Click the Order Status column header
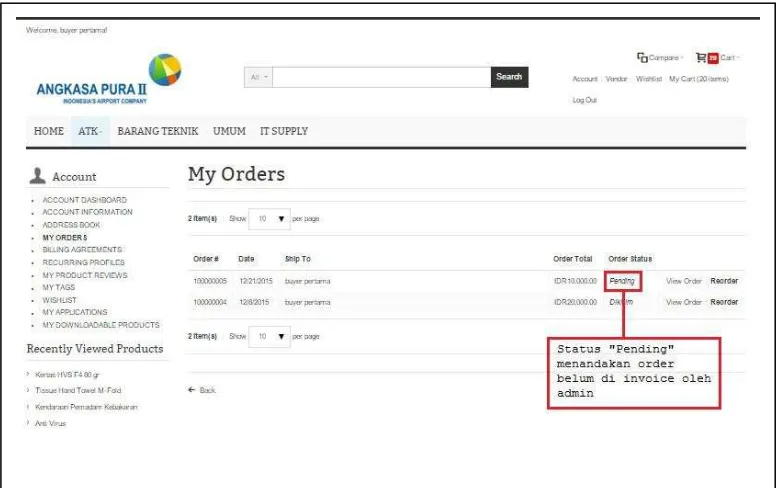This screenshot has height=488, width=780. pos(630,259)
